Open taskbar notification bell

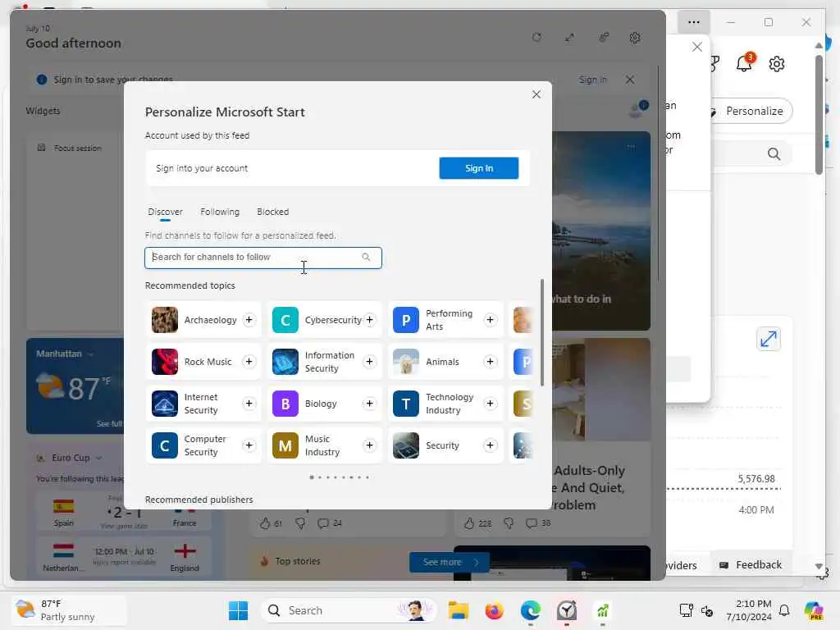pos(784,610)
